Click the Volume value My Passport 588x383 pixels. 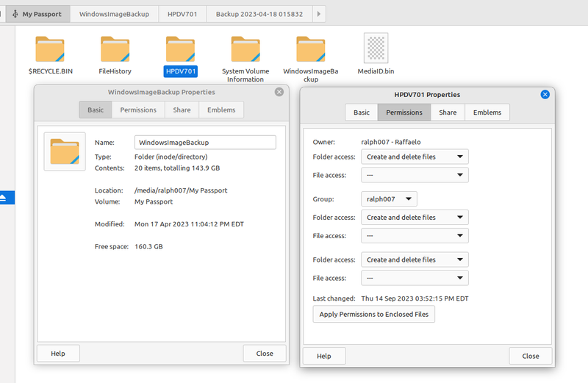click(154, 202)
